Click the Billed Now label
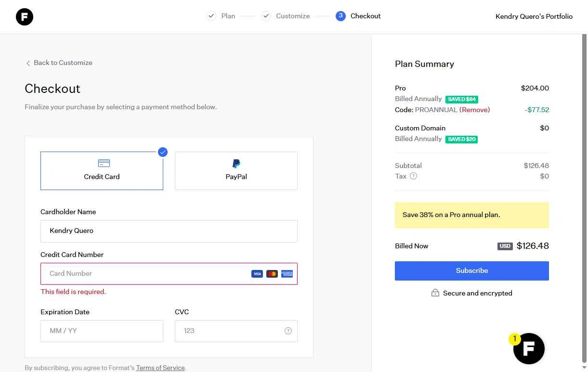Image resolution: width=588 pixels, height=372 pixels. coord(411,246)
